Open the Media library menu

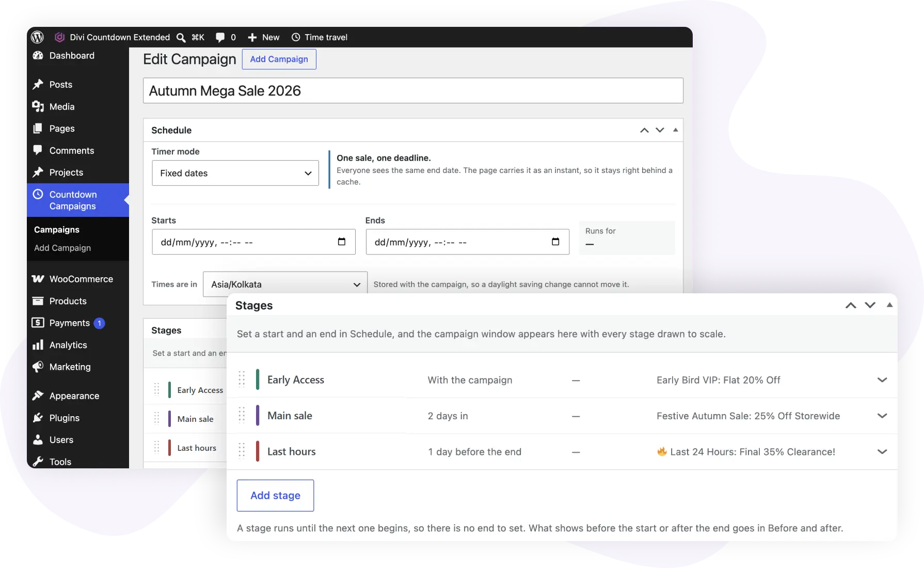[x=78, y=106]
